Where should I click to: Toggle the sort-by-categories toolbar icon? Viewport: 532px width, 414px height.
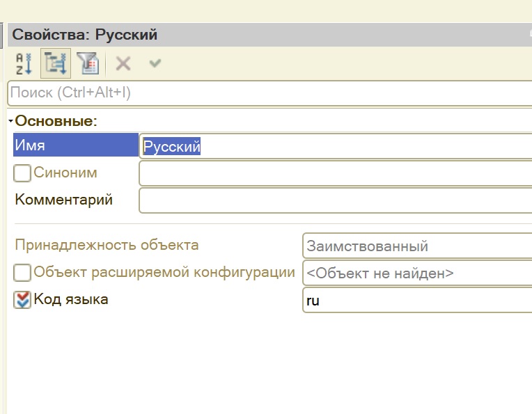pos(56,63)
